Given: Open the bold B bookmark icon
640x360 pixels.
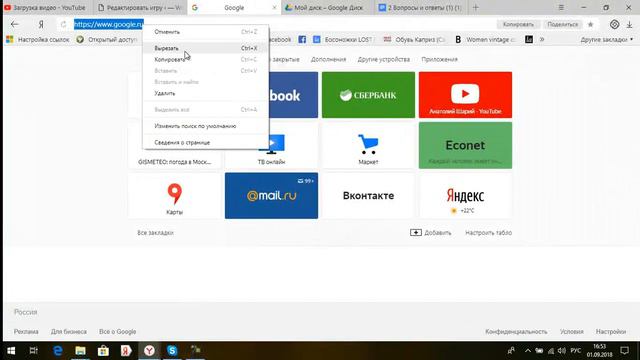Looking at the screenshot, I should pyautogui.click(x=458, y=40).
